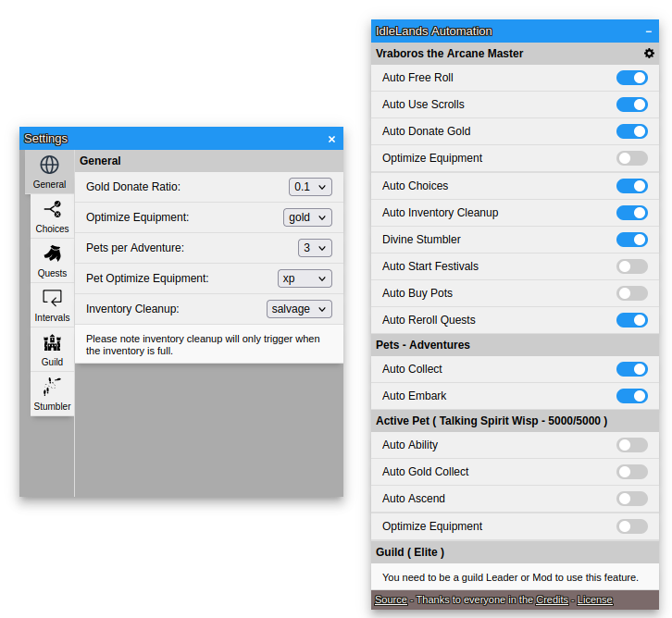Click the guild Leader or Mod notice text
672x618 pixels.
click(510, 577)
